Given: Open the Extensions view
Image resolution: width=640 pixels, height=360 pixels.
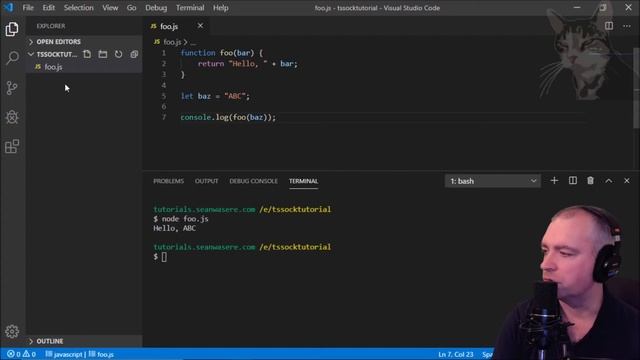Looking at the screenshot, I should (12, 147).
